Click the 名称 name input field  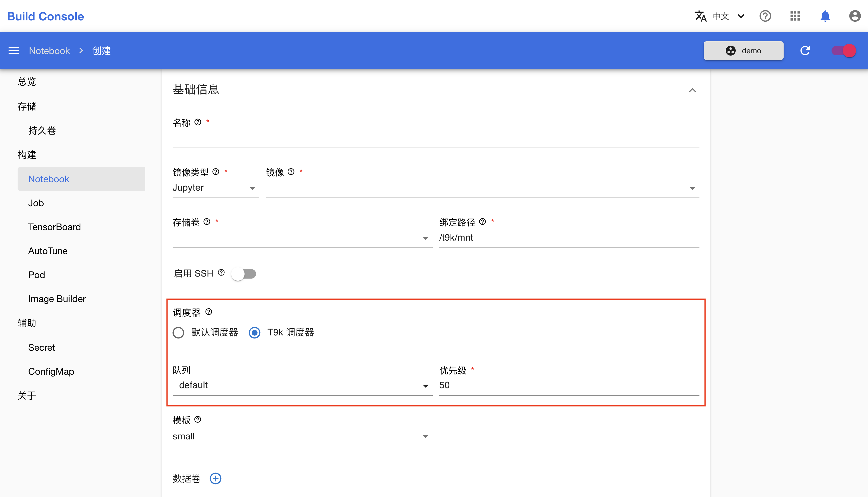pos(436,139)
